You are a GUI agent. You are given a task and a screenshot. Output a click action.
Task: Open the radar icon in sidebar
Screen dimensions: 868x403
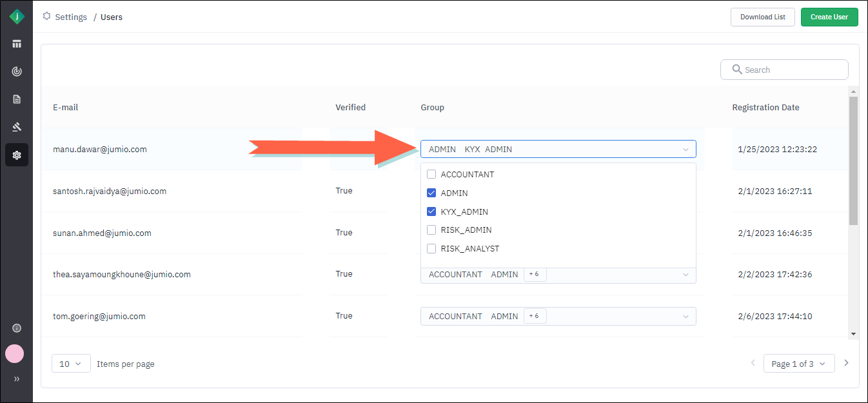pyautogui.click(x=17, y=72)
